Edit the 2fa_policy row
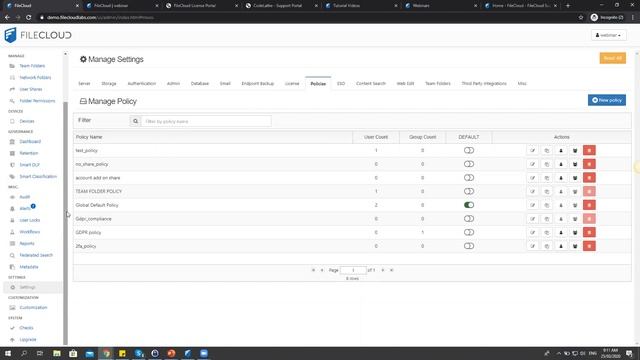 pyautogui.click(x=532, y=246)
